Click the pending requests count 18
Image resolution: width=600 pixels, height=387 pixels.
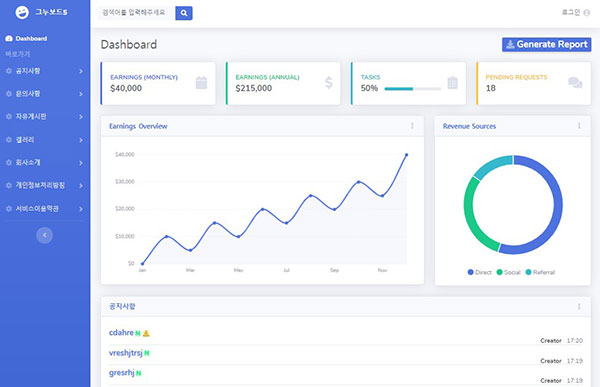[491, 88]
